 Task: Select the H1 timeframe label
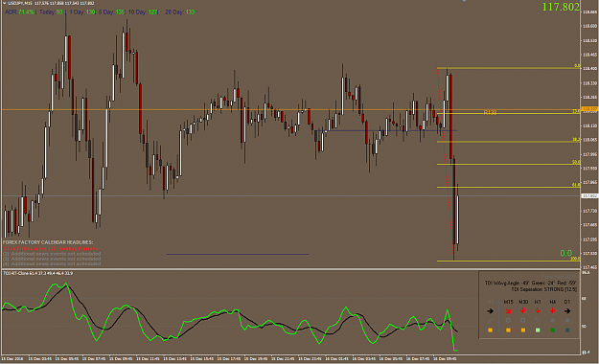tap(538, 302)
